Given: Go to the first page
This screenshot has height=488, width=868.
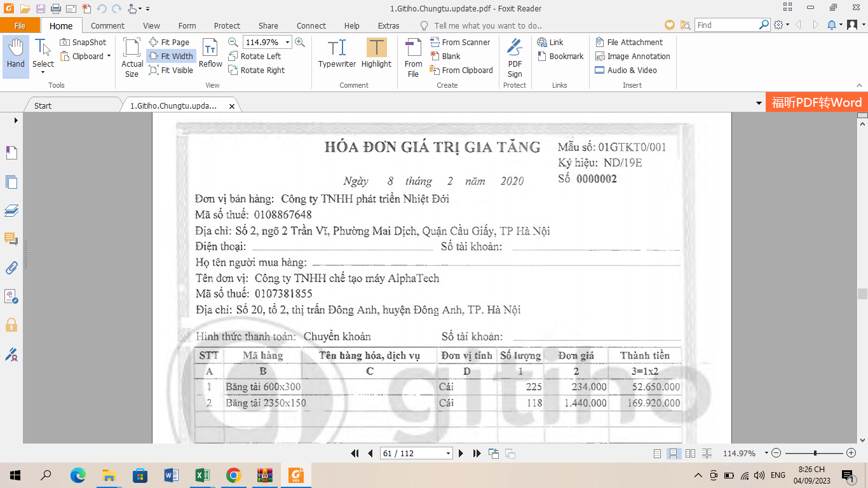Looking at the screenshot, I should (x=356, y=453).
